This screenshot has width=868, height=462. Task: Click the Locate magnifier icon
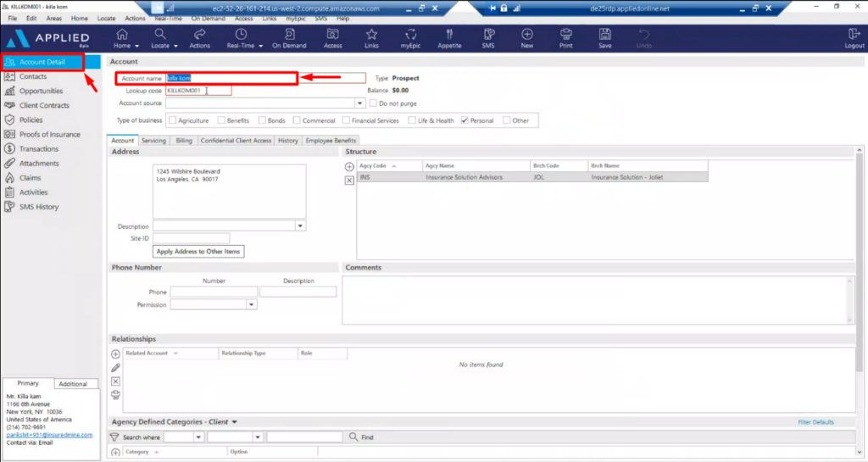[x=160, y=34]
